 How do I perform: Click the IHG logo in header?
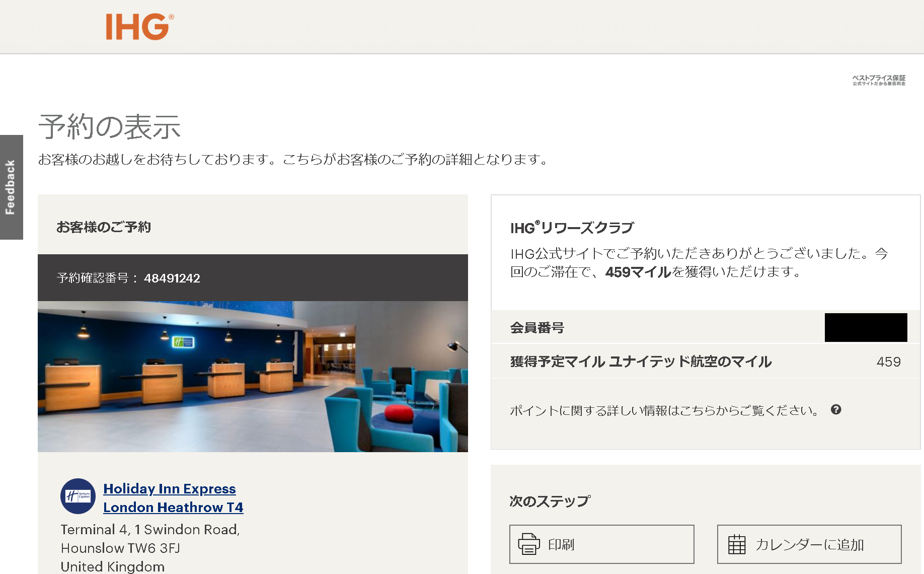[x=139, y=27]
